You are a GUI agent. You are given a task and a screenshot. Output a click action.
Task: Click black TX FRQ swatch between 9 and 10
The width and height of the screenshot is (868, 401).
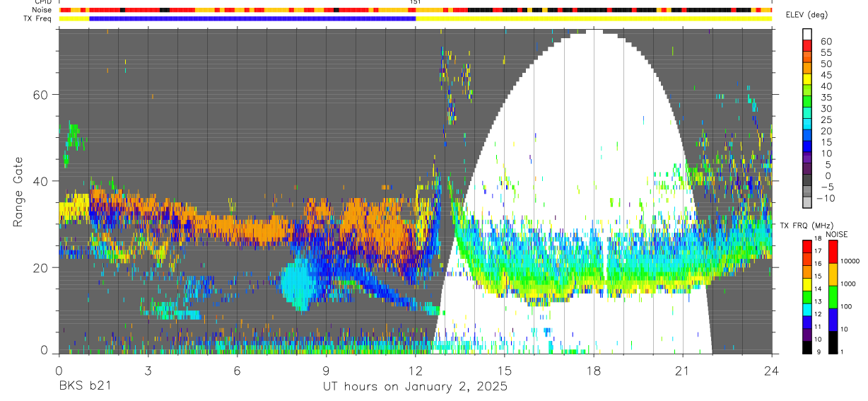[x=807, y=347]
